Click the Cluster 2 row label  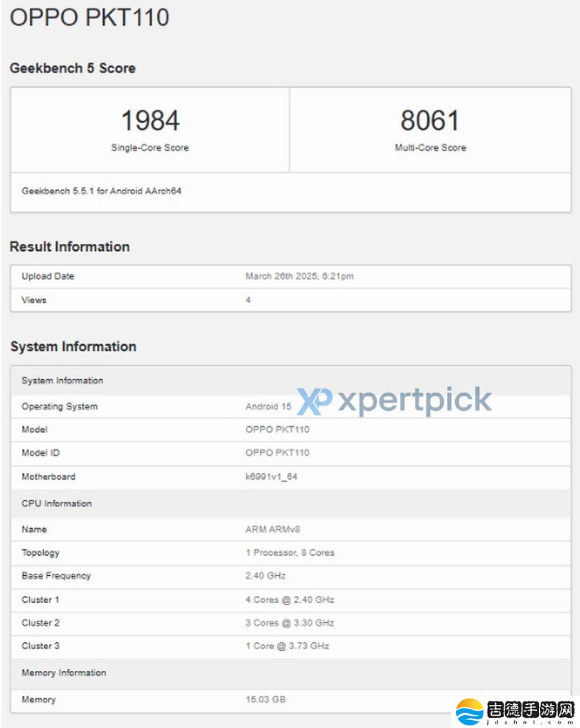pyautogui.click(x=41, y=623)
